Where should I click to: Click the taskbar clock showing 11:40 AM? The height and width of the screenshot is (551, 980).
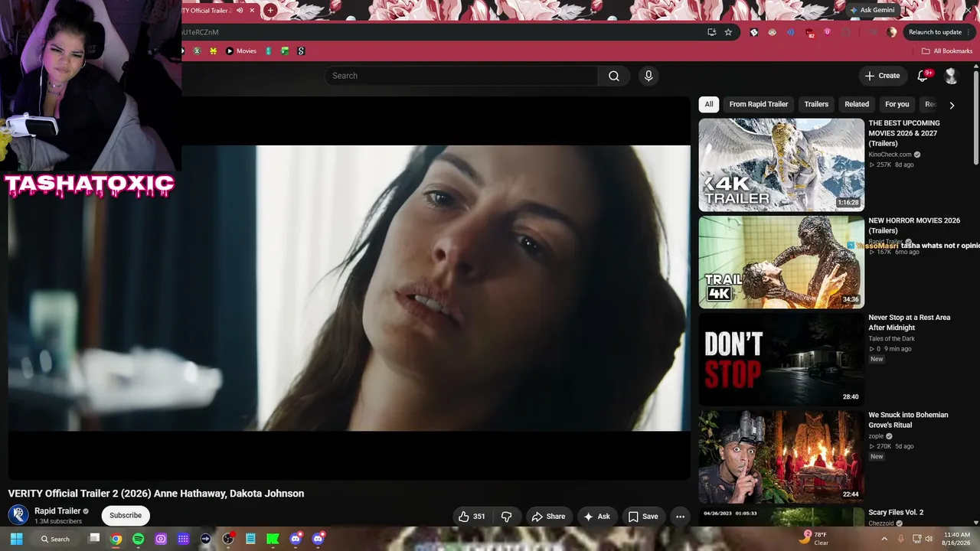click(957, 539)
